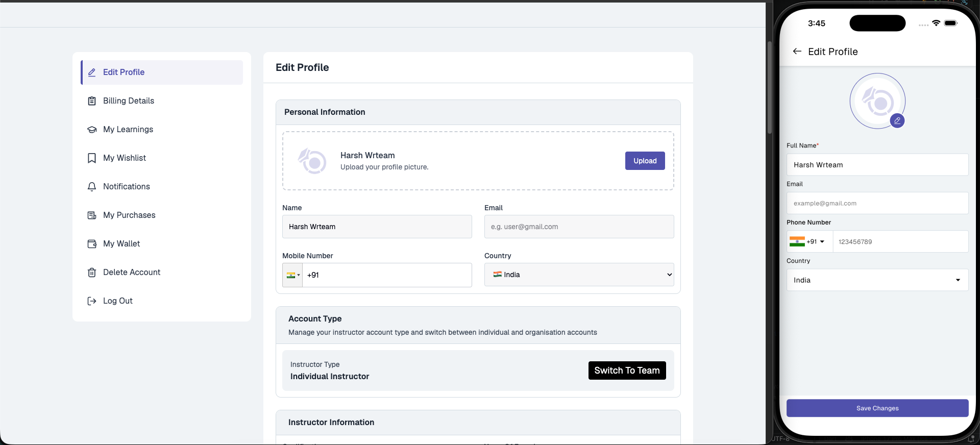The width and height of the screenshot is (980, 445).
Task: Click the web profile avatar placeholder
Action: 312,161
